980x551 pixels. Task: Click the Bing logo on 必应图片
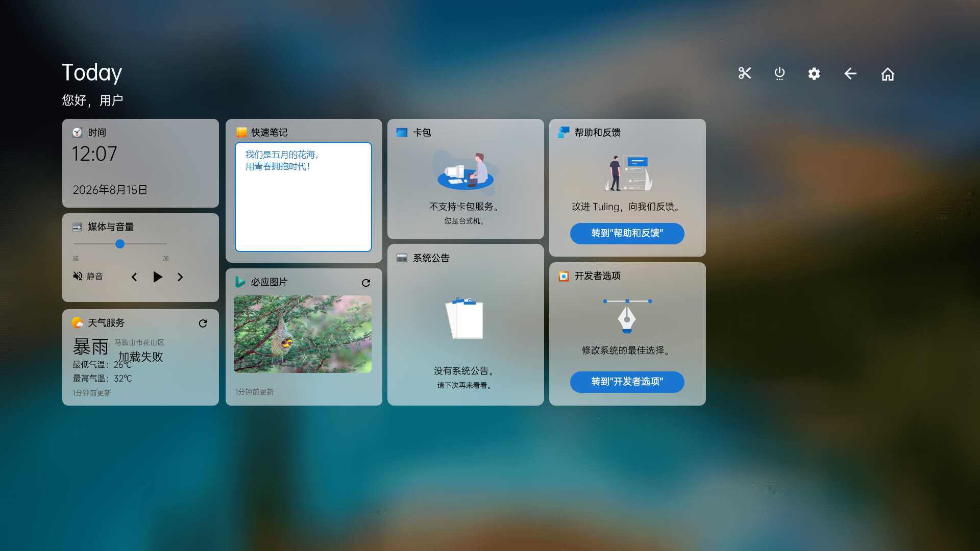[240, 282]
